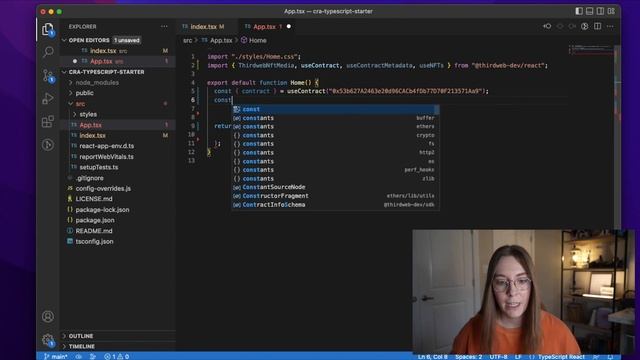Split the editor right
Viewport: 640px width, 360px height.
tap(598, 26)
